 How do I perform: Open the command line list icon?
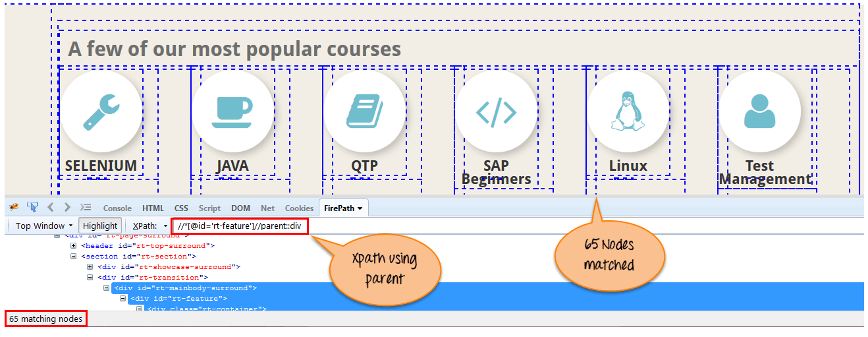86,208
